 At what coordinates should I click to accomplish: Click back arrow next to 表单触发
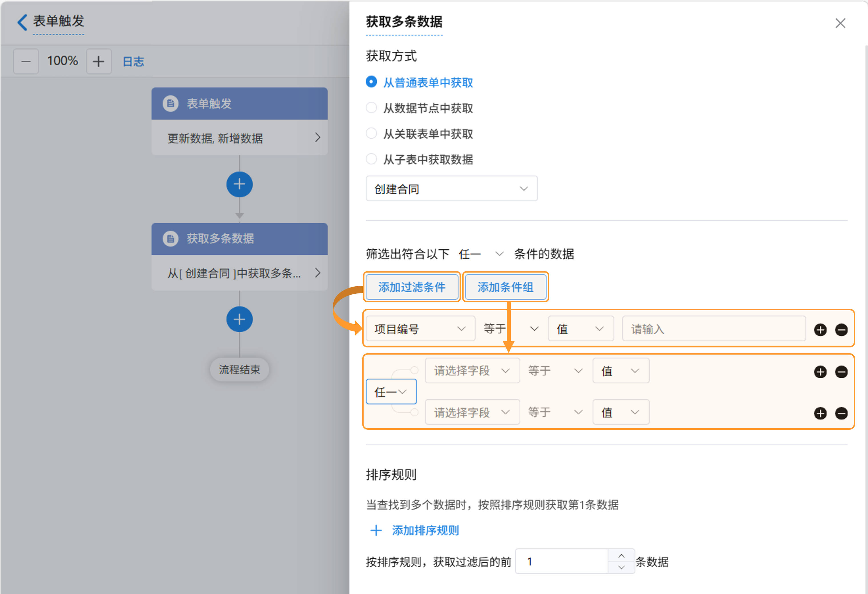coord(22,22)
